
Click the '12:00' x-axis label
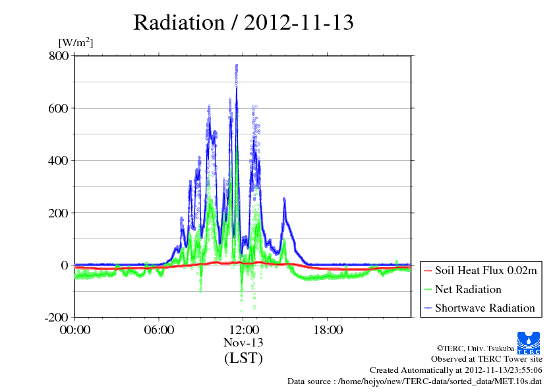[x=244, y=330]
